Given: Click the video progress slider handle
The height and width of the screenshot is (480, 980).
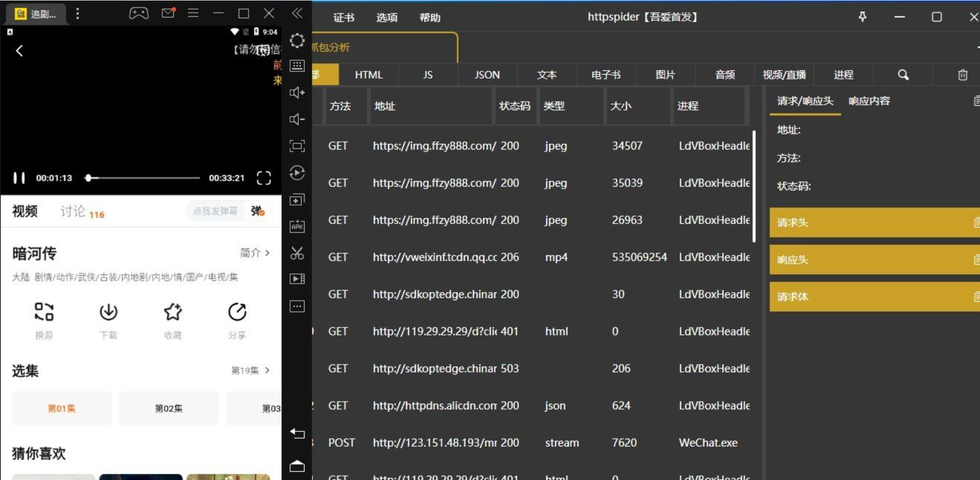Looking at the screenshot, I should 88,178.
